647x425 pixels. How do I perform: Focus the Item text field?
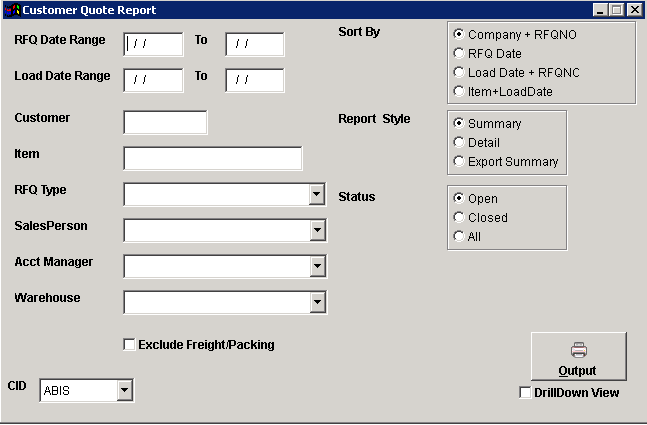212,158
